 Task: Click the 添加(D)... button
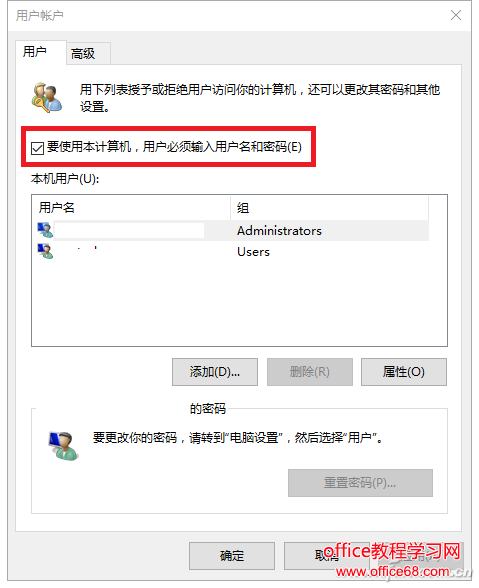point(215,372)
